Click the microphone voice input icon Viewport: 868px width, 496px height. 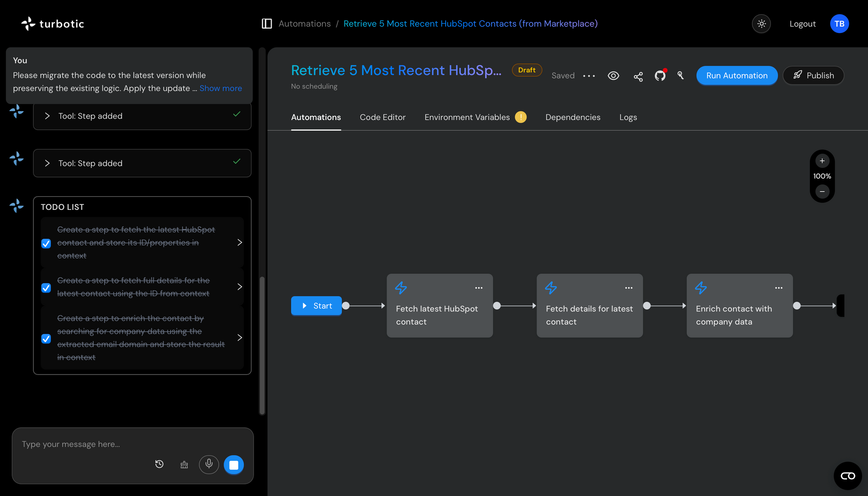pos(209,464)
